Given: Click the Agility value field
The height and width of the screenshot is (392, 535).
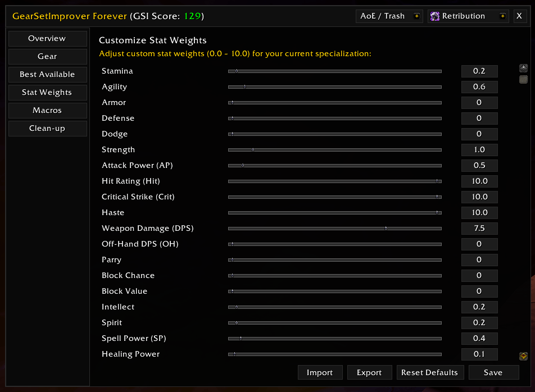Looking at the screenshot, I should (x=479, y=87).
